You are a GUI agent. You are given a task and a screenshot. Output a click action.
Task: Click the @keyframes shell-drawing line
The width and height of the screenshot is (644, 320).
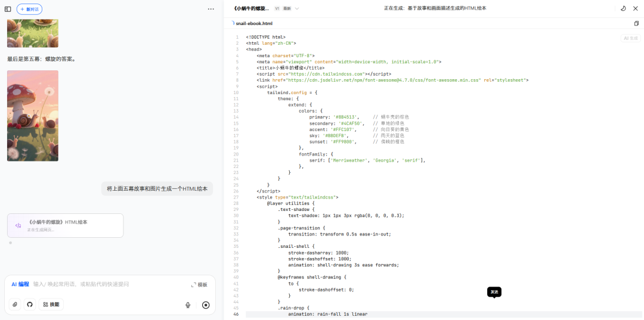312,277
